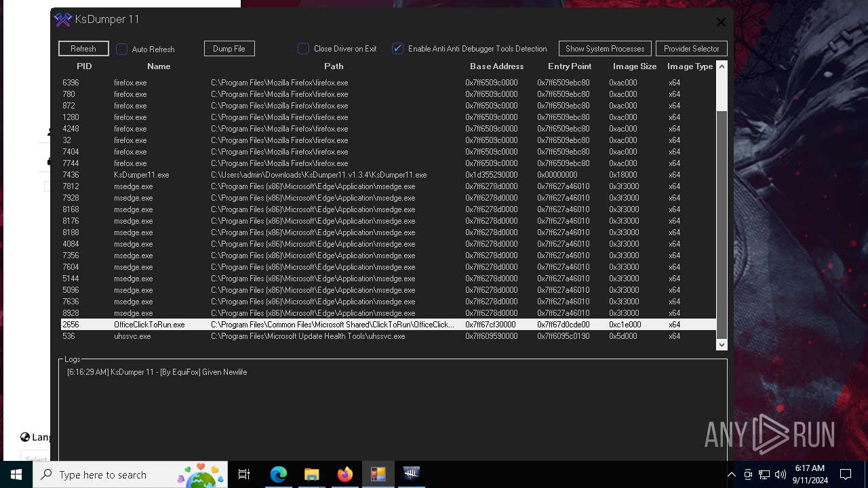
Task: Click the KsDumper 11 log entry line
Action: [157, 372]
